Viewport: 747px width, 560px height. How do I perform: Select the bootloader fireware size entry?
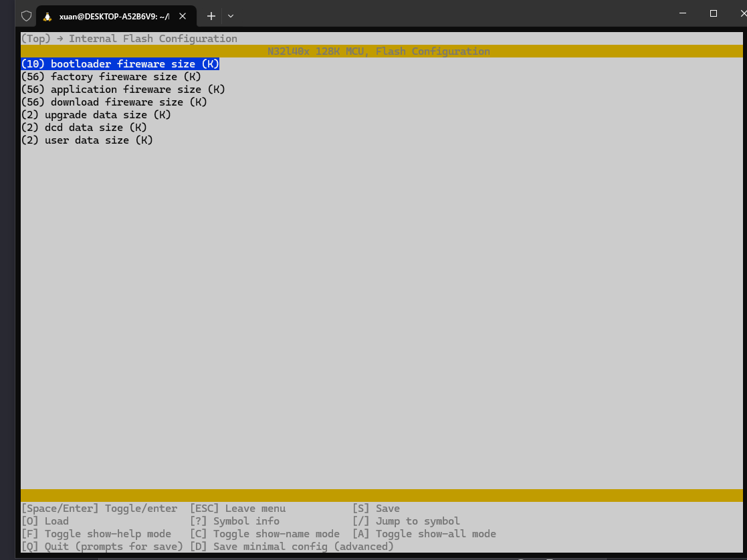pos(120,63)
